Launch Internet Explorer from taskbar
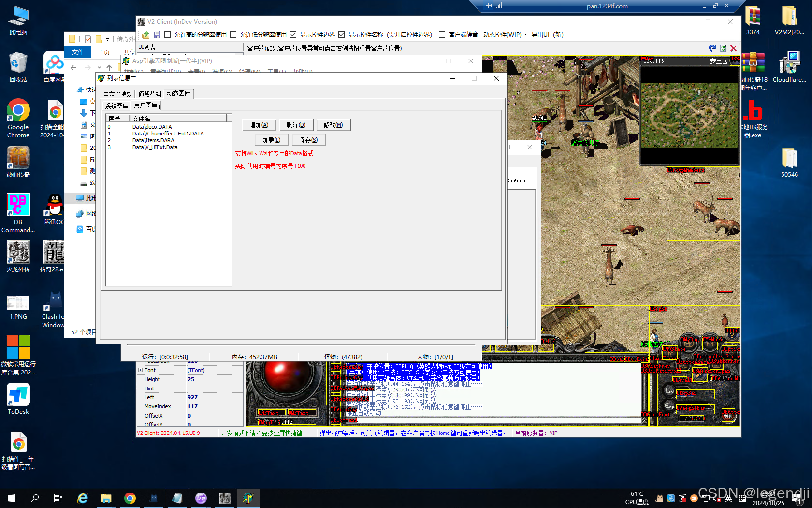The image size is (812, 508). tap(83, 498)
